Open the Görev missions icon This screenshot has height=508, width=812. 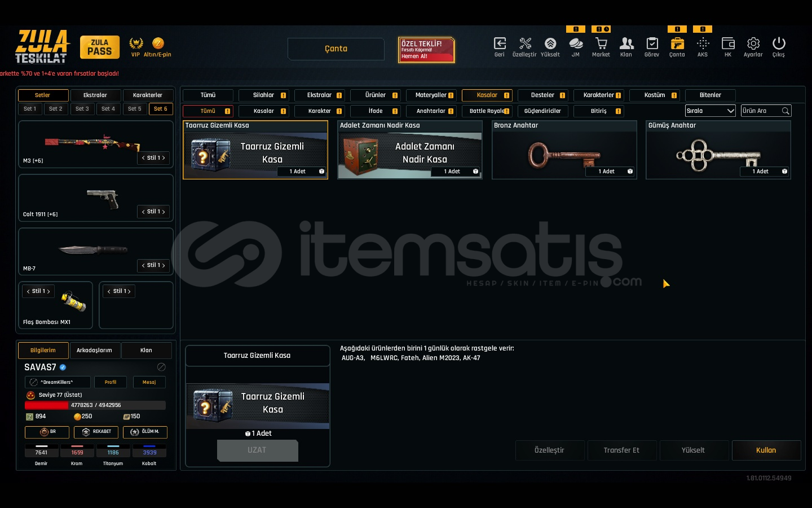[x=652, y=44]
